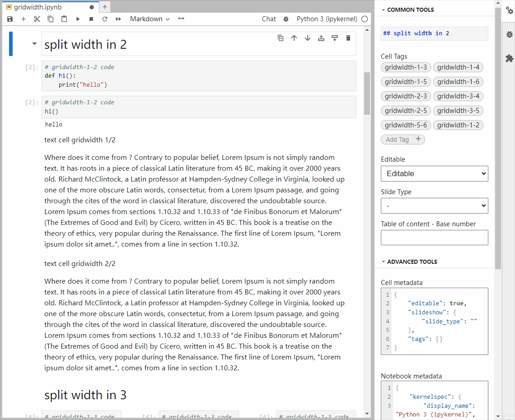Open the Chat button in the toolbar
Screen dimensions: 515x420
tap(269, 19)
